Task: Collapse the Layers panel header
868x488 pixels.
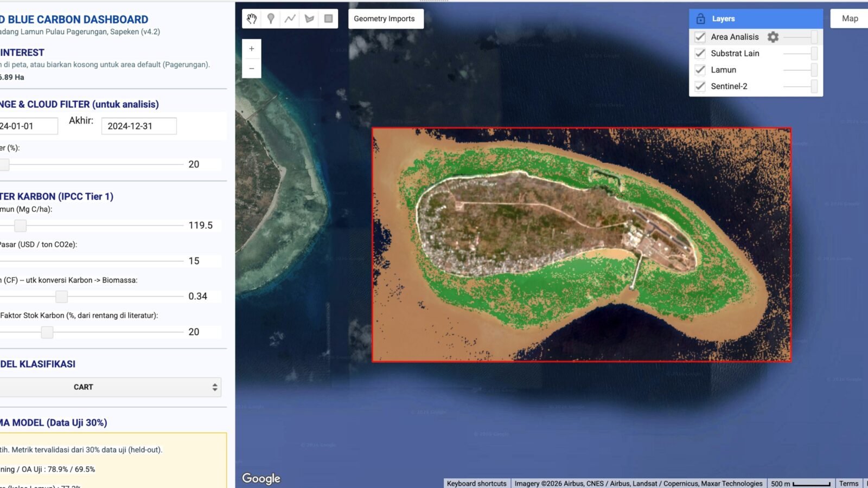Action: pyautogui.click(x=756, y=18)
